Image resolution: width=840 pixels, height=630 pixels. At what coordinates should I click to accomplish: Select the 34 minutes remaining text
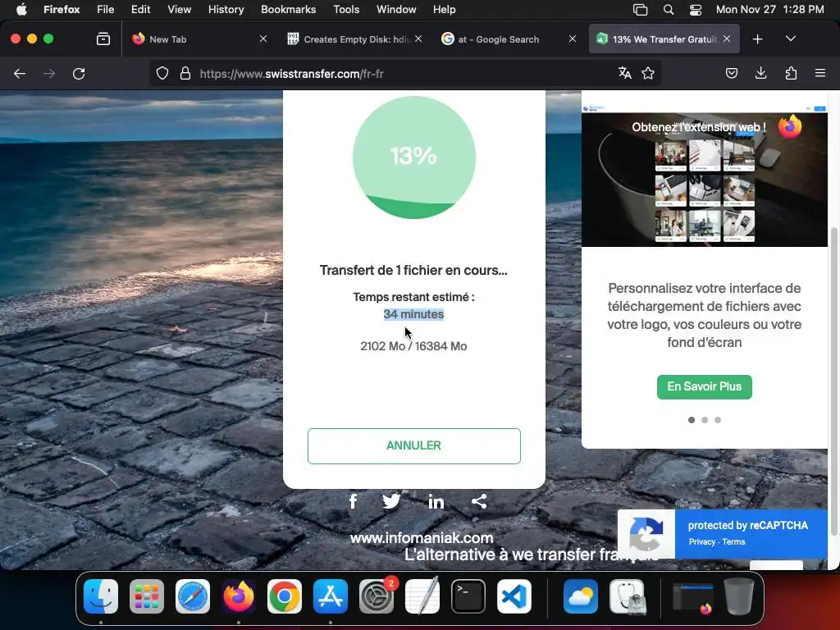413,314
